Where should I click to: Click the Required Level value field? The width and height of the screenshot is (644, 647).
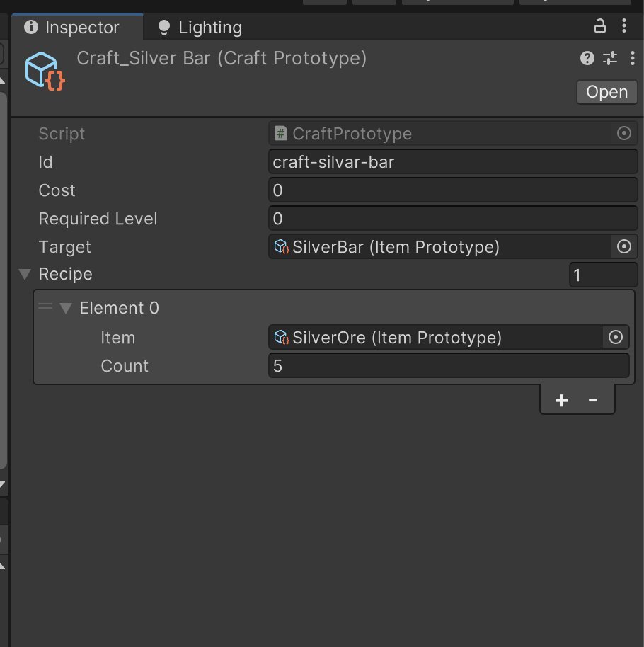point(453,219)
